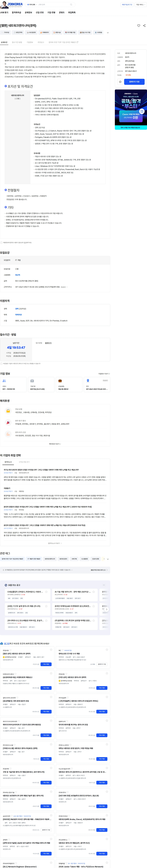Click the 산업(업종) briefcase icon
This screenshot has width=147, height=868.
(60, 381)
